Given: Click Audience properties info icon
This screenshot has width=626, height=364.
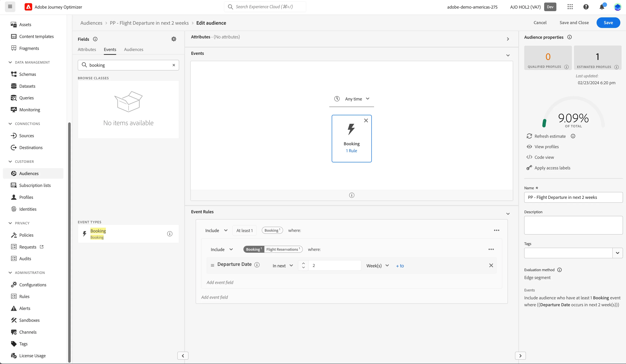Looking at the screenshot, I should coord(569,37).
